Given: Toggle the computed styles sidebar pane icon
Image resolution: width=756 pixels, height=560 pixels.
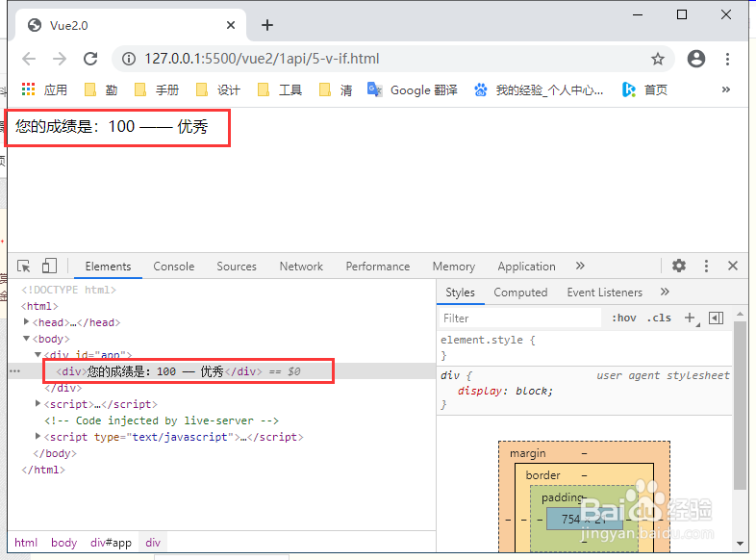Looking at the screenshot, I should [716, 318].
